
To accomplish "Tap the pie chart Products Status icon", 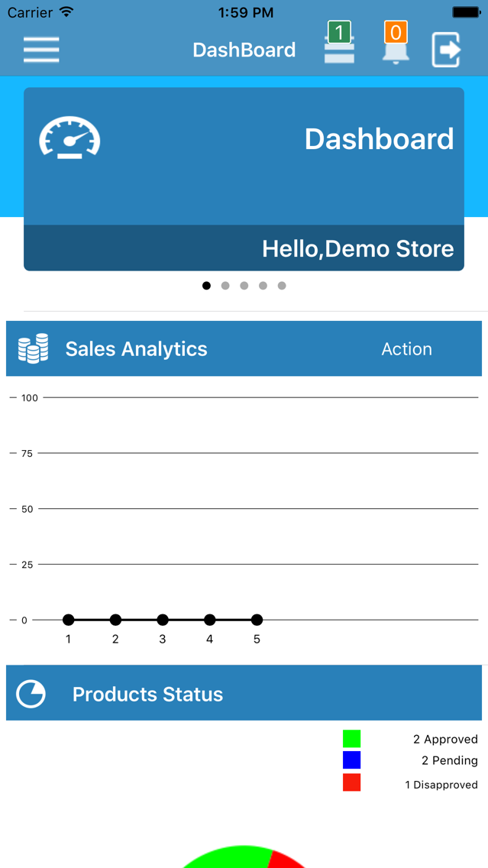I will pos(31,694).
